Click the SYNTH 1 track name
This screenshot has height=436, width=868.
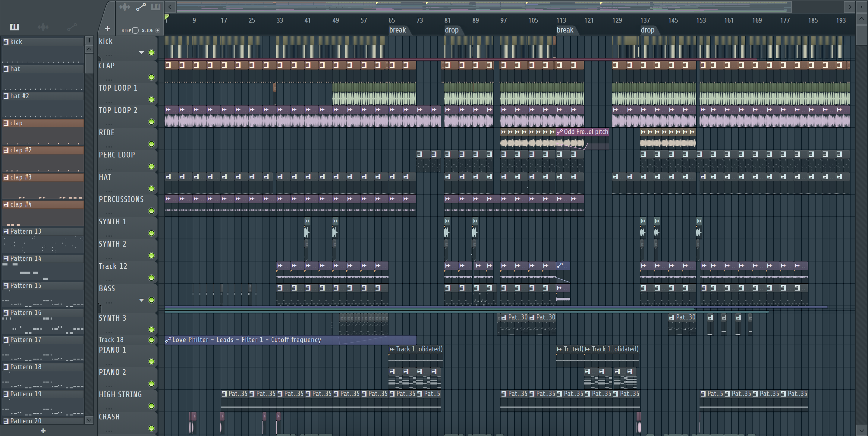[112, 222]
